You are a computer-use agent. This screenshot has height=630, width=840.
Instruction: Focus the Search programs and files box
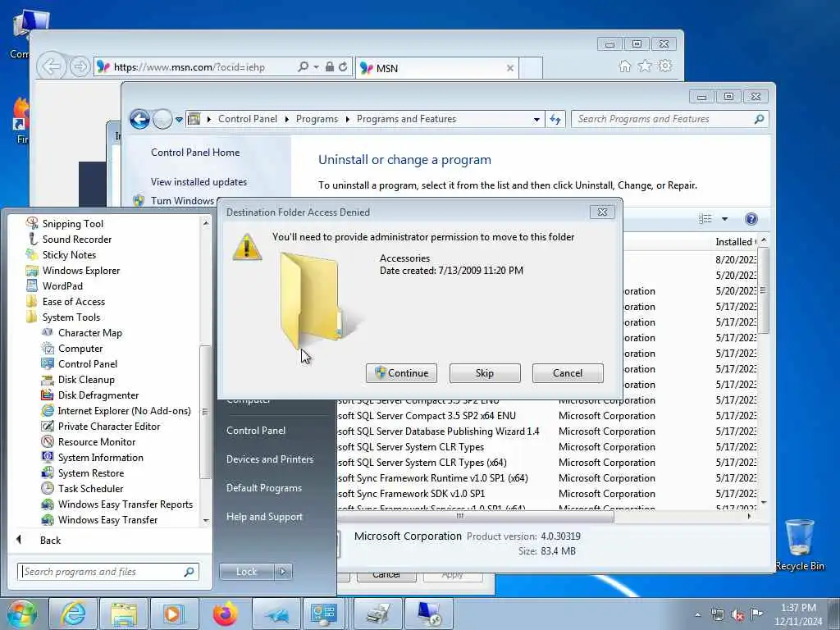(107, 572)
